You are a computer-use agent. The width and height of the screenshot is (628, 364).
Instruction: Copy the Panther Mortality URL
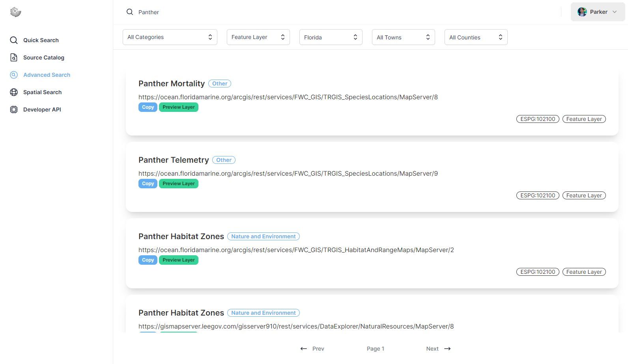(x=148, y=107)
